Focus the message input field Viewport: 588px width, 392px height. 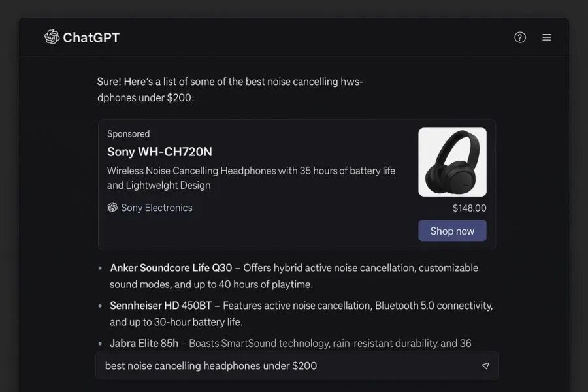coord(287,366)
